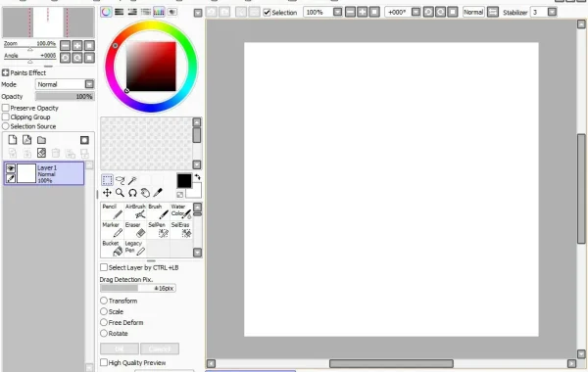Zoom out using the top toolbar minus button
Image resolution: width=588 pixels, height=372 pixels.
click(x=350, y=12)
